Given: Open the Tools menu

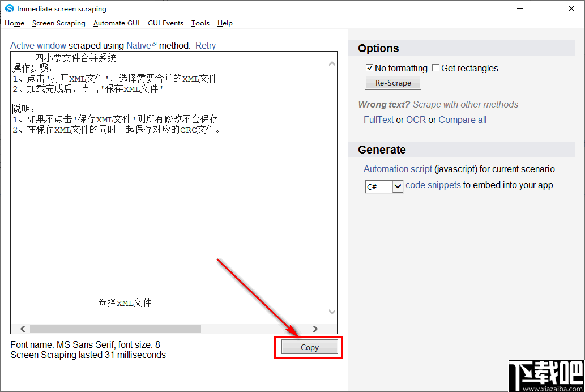Looking at the screenshot, I should pos(200,23).
